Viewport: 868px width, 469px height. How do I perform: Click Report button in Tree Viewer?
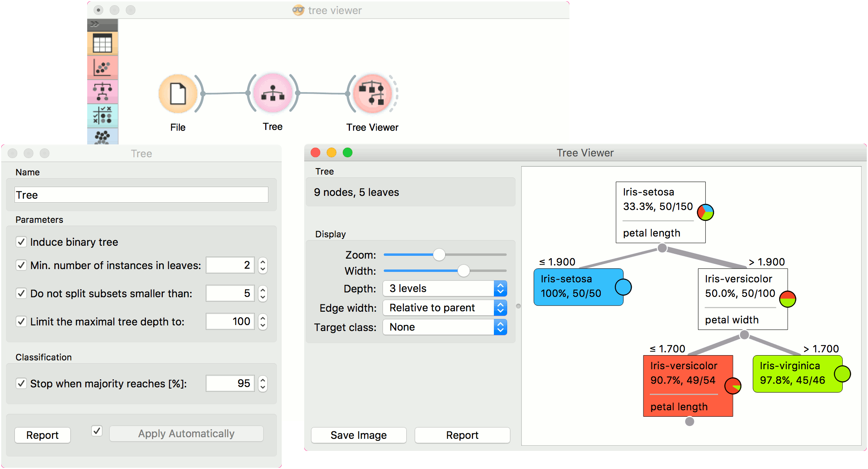[x=462, y=435]
